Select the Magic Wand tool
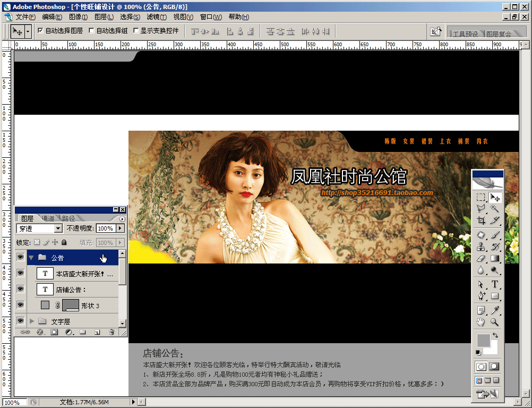 coord(495,208)
